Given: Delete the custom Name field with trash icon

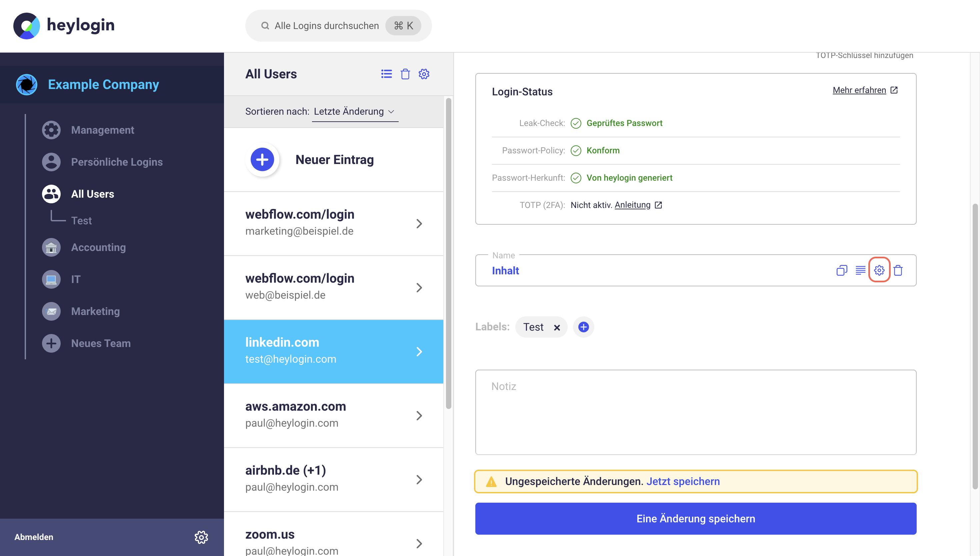Looking at the screenshot, I should (x=898, y=270).
